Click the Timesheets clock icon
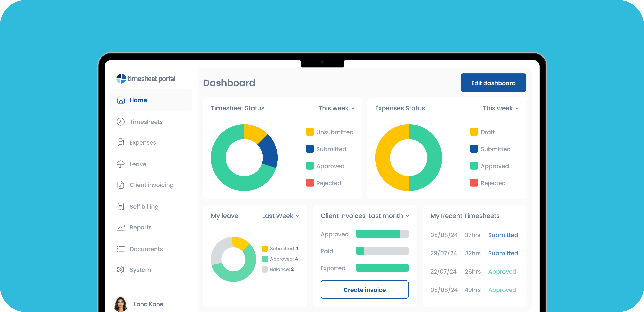 click(x=121, y=122)
